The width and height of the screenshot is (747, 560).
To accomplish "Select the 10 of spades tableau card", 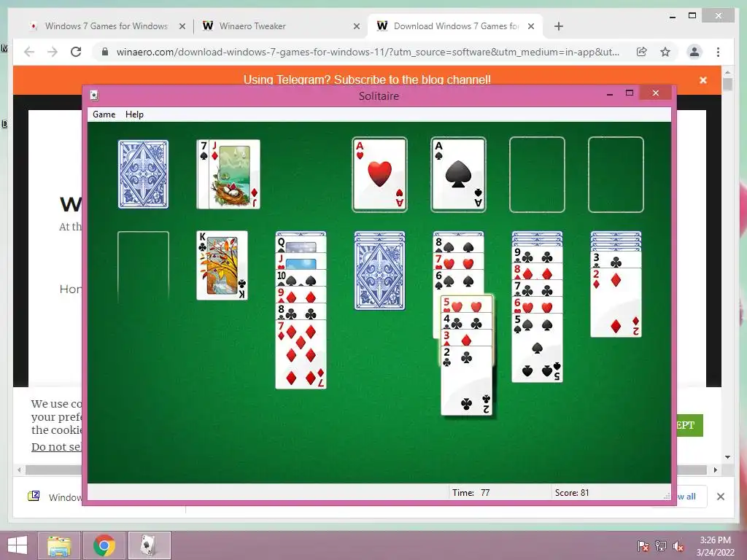I will (301, 278).
